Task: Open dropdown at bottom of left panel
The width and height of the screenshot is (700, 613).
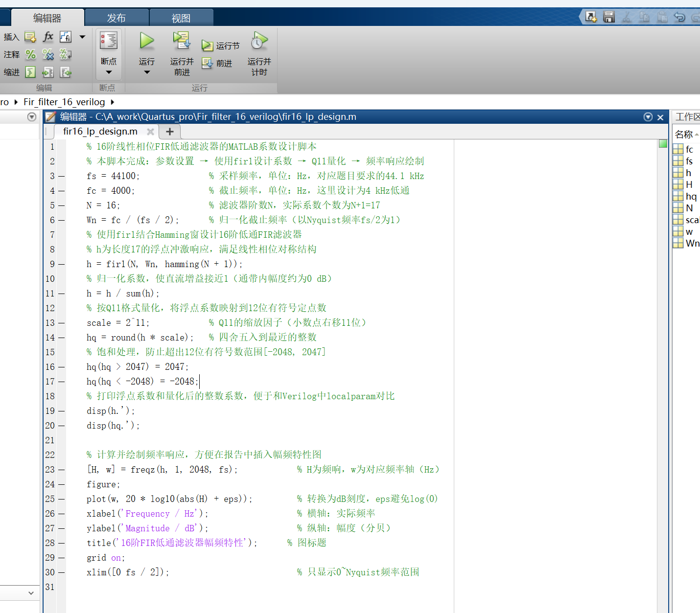Action: point(31,593)
